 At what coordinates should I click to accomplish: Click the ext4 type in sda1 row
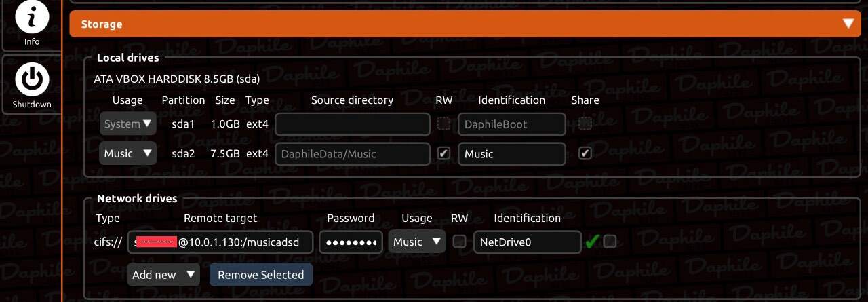coord(257,124)
